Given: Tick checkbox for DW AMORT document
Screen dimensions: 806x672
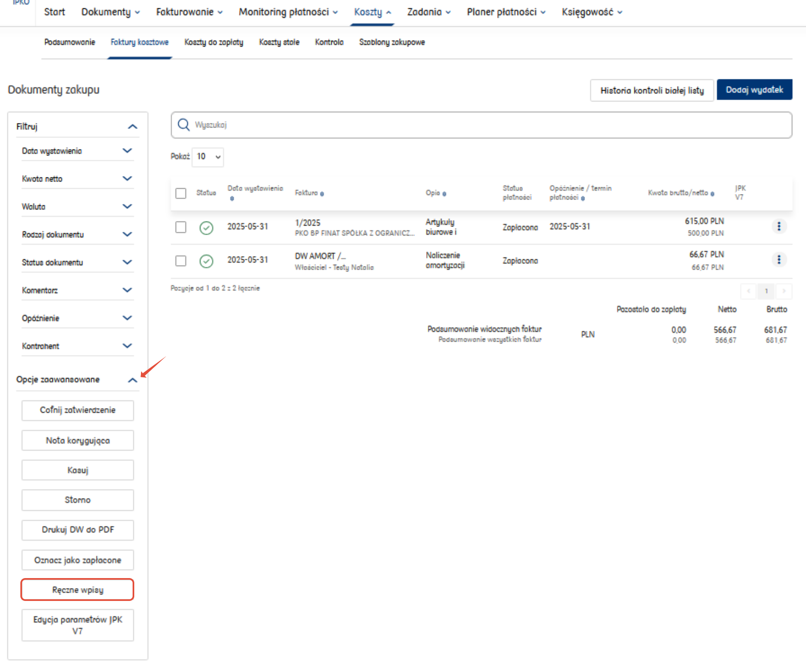Looking at the screenshot, I should (181, 261).
